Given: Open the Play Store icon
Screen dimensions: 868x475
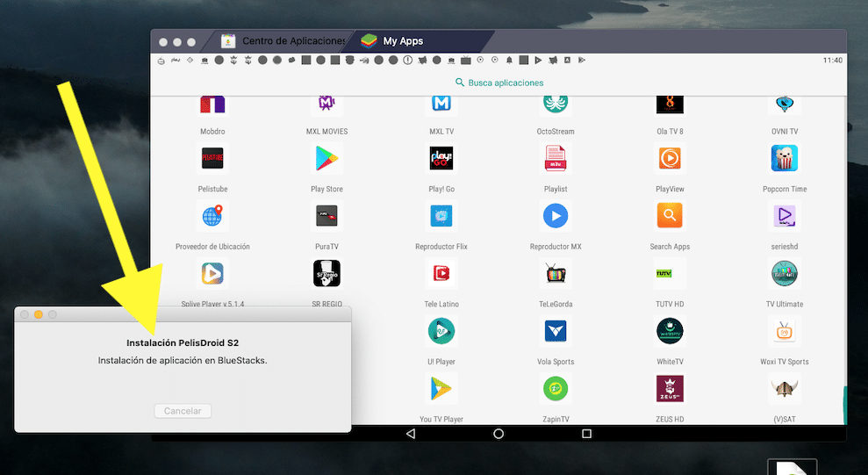Looking at the screenshot, I should (x=326, y=158).
